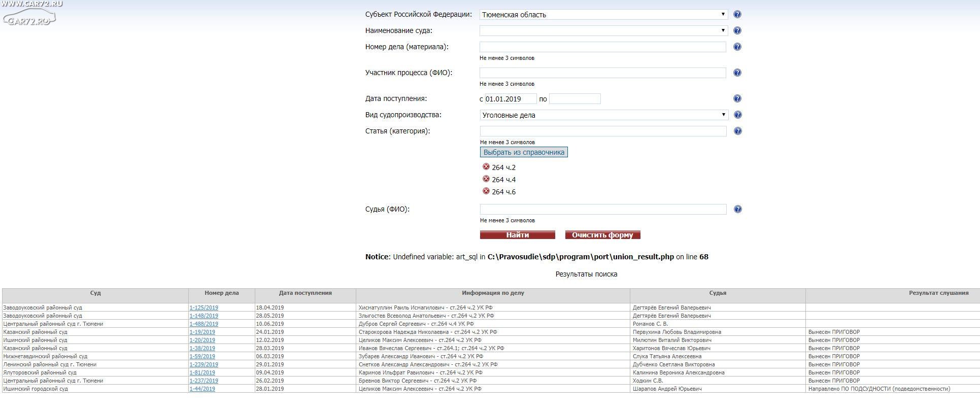Click help icon beside receipt date fields
Screen dimensions: 980x410
(737, 99)
